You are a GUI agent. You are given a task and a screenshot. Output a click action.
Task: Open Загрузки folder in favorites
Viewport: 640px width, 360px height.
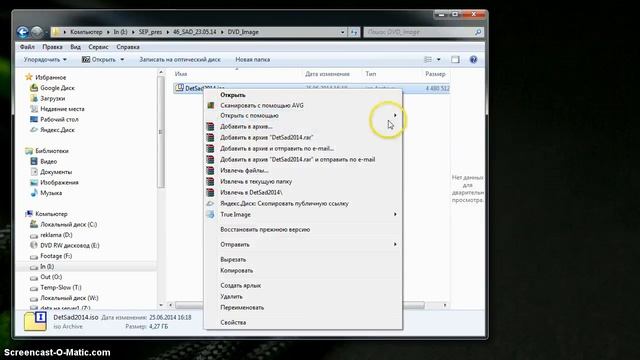pos(52,98)
